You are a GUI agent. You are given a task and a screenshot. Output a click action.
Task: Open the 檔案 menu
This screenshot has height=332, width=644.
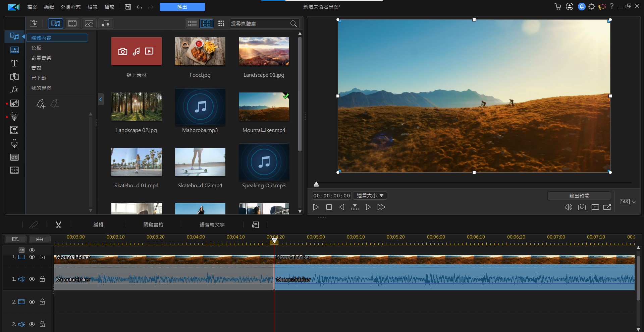[x=32, y=7]
